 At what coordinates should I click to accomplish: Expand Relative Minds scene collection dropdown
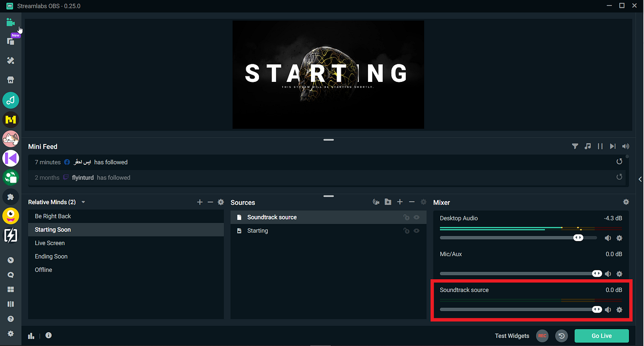point(83,202)
